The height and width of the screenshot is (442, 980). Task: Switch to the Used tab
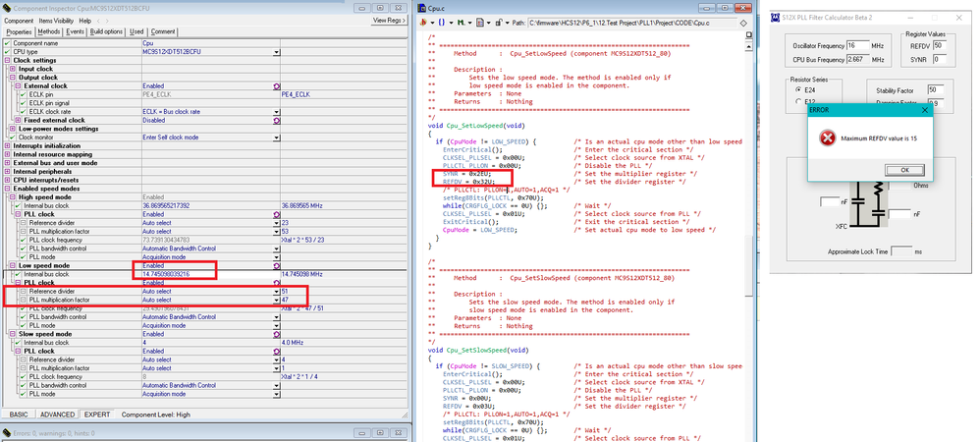[x=136, y=31]
